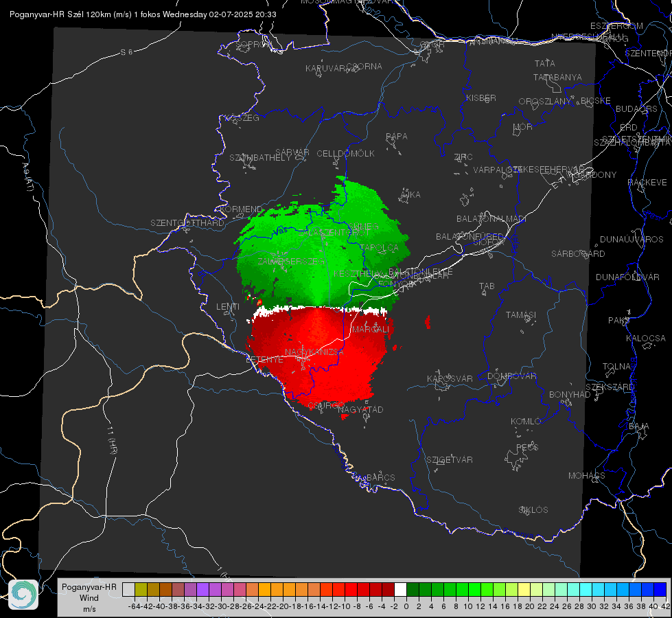672x618 pixels.
Task: Click the MÓR label
Action: click(x=523, y=127)
